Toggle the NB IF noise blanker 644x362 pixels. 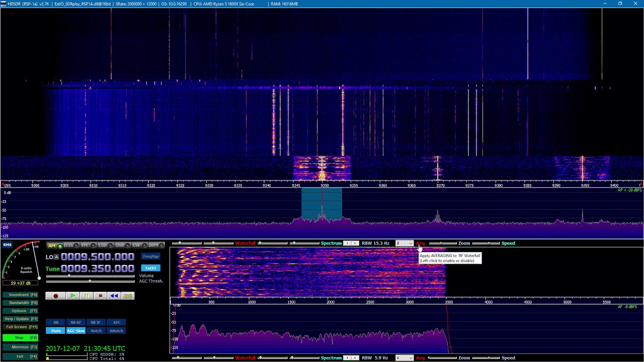pos(96,322)
